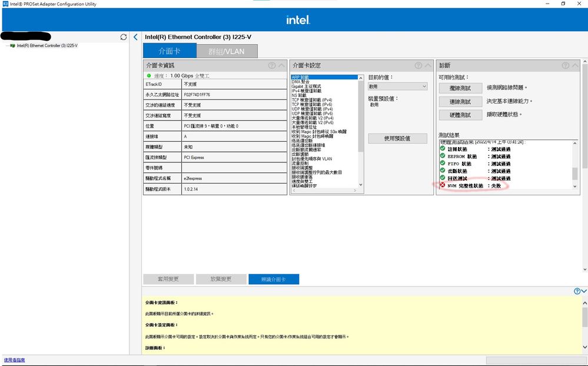Select the Gigabit 主從模式 setting
The height and width of the screenshot is (366, 588).
(307, 86)
